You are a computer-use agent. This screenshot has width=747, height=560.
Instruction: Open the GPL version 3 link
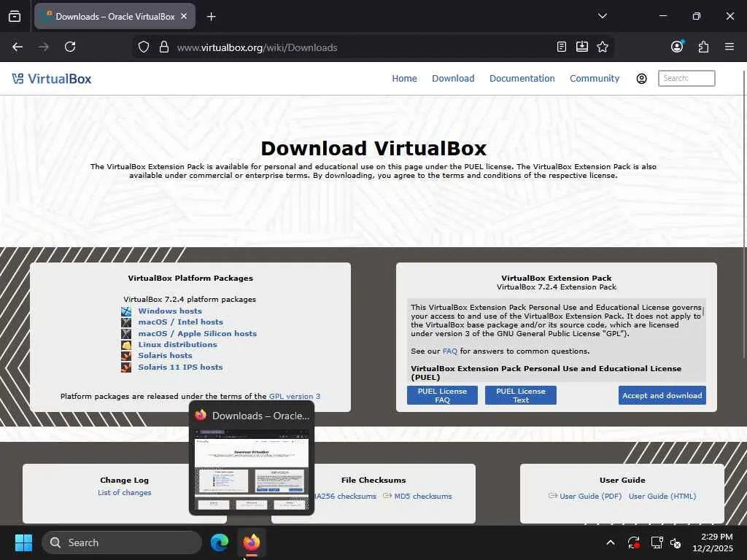pyautogui.click(x=295, y=396)
